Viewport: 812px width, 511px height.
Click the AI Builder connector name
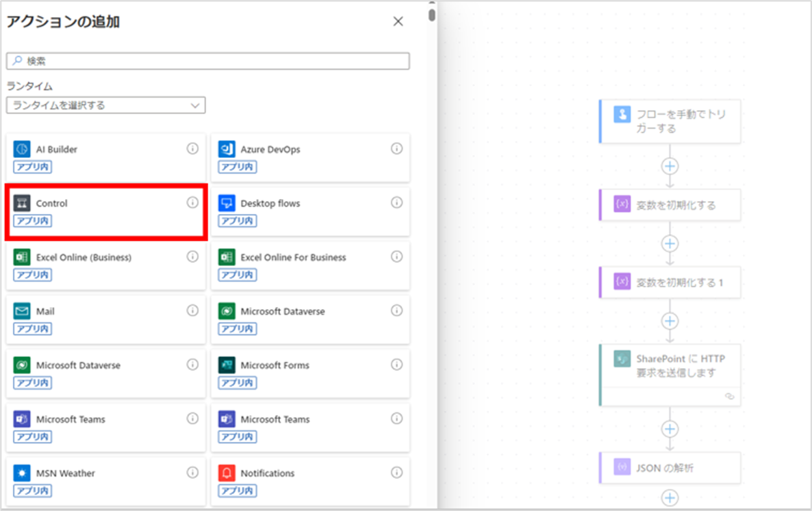56,150
